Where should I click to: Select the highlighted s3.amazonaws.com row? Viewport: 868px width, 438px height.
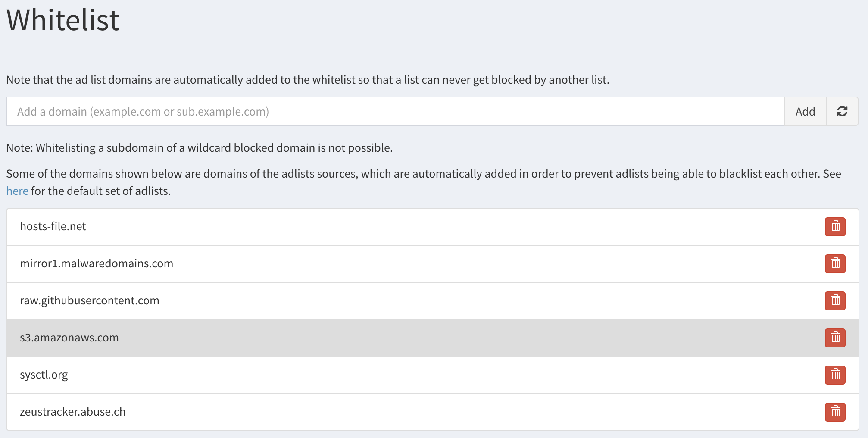coord(69,338)
